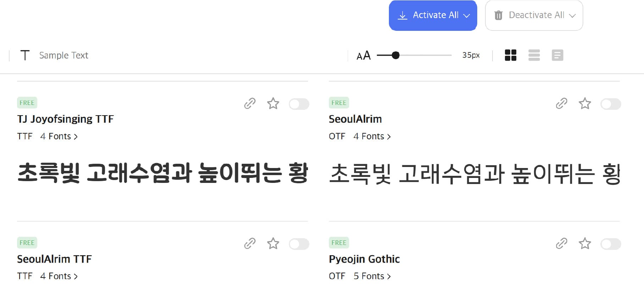Add Pyeojin Gothic to favorites

585,244
